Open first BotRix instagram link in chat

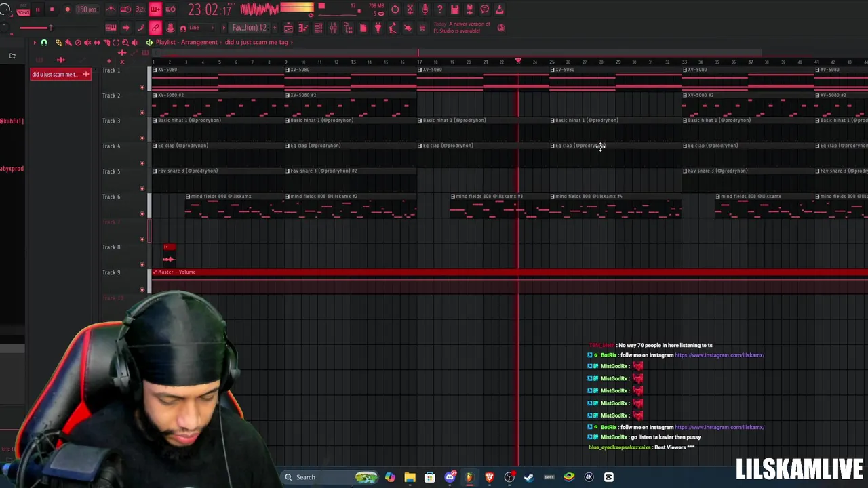719,355
